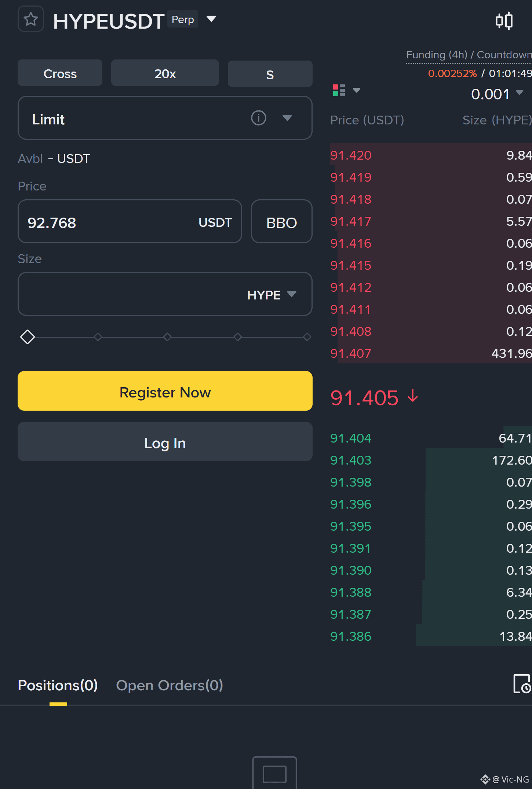Switch to the Positions(0) tab

coord(58,686)
